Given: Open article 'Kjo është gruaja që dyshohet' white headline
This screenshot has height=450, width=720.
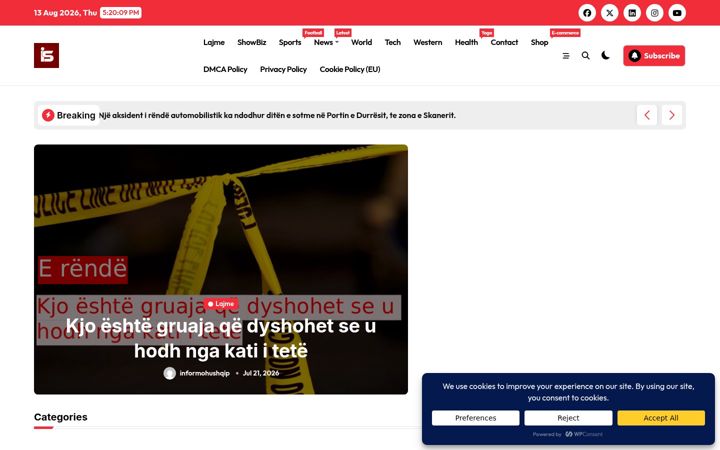Looking at the screenshot, I should pos(221,338).
